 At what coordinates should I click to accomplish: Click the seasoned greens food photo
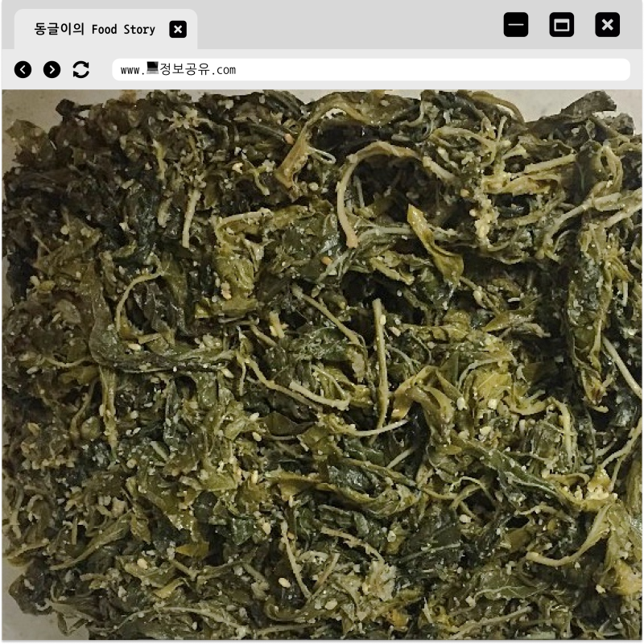tap(322, 365)
